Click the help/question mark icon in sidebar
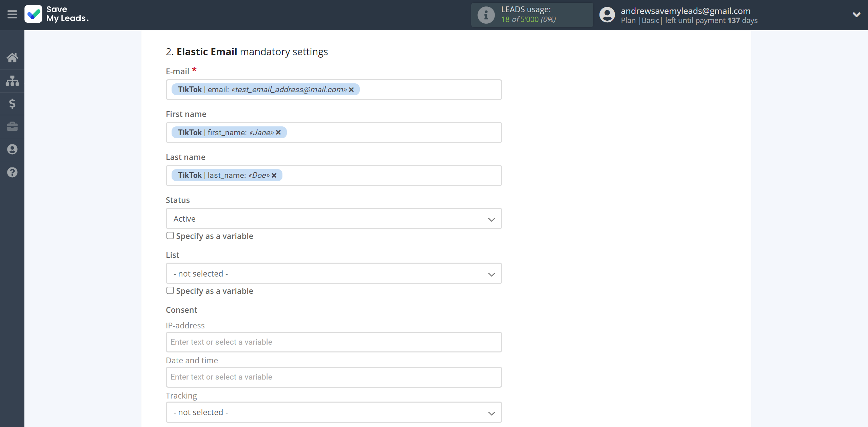868x427 pixels. point(12,171)
